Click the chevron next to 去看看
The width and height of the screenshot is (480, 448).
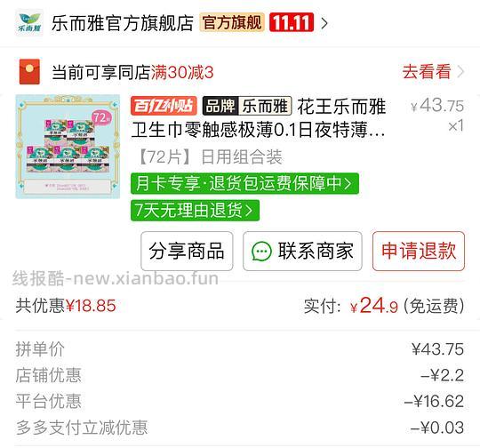(x=460, y=72)
